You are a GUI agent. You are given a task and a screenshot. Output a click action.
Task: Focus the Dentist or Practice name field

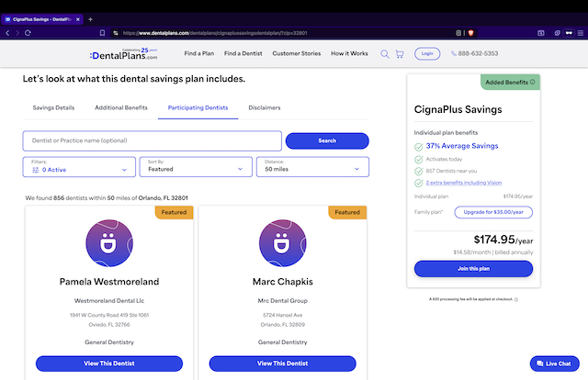tap(152, 140)
